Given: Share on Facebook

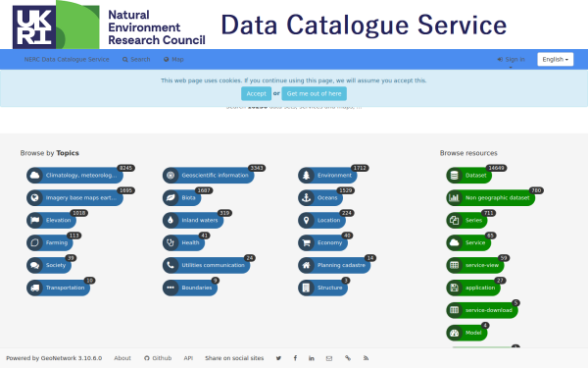Looking at the screenshot, I should (x=295, y=358).
